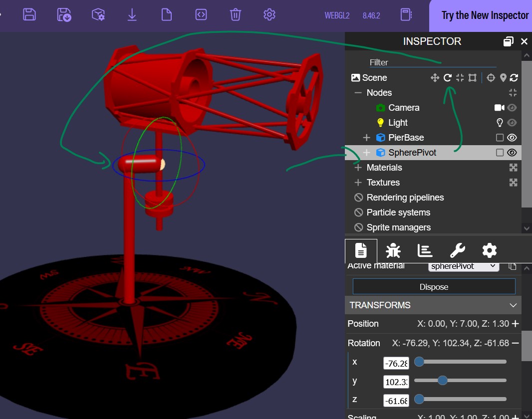
Task: Click the rotation x slider
Action: coord(461,362)
